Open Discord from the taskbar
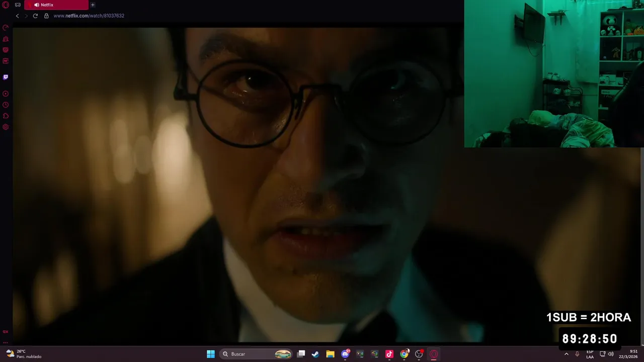 tap(345, 354)
